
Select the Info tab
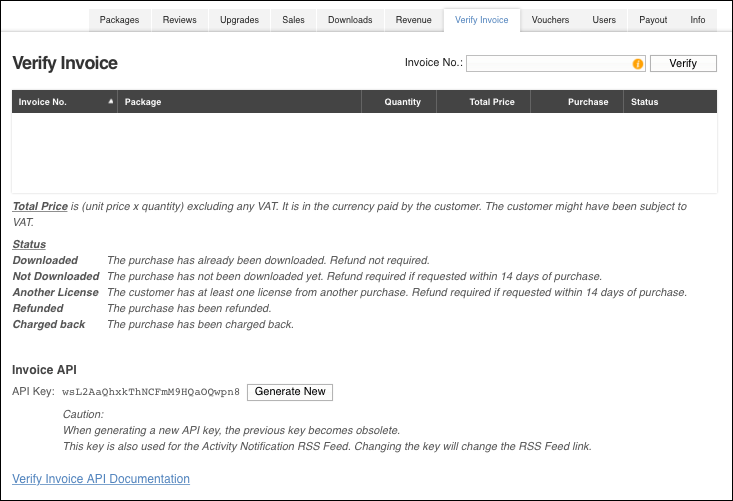(x=697, y=20)
